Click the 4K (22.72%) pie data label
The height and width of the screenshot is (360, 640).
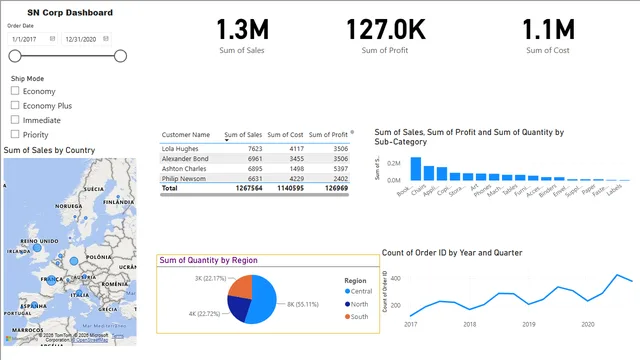tap(204, 314)
